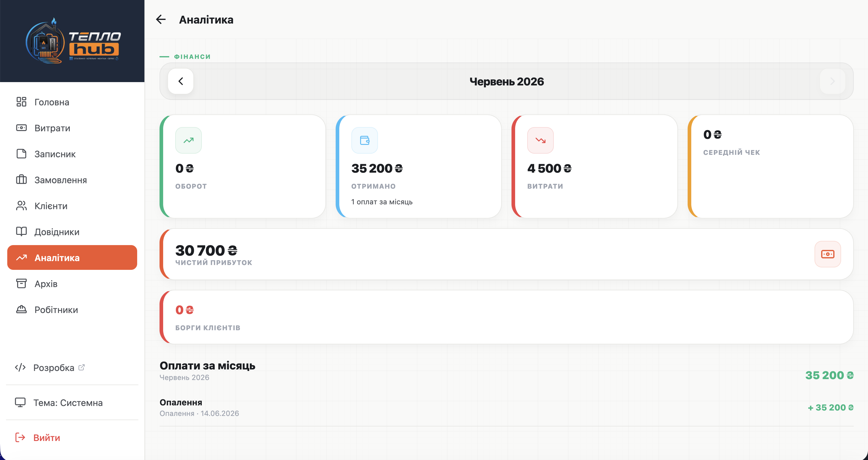This screenshot has width=868, height=460.
Task: Open the Довідники section
Action: (72, 232)
